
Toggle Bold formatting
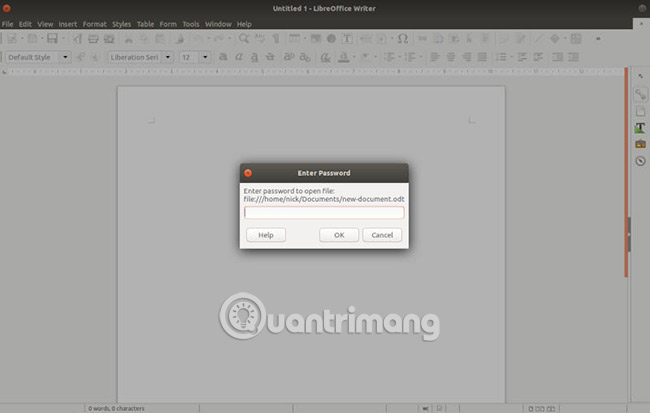pos(223,57)
